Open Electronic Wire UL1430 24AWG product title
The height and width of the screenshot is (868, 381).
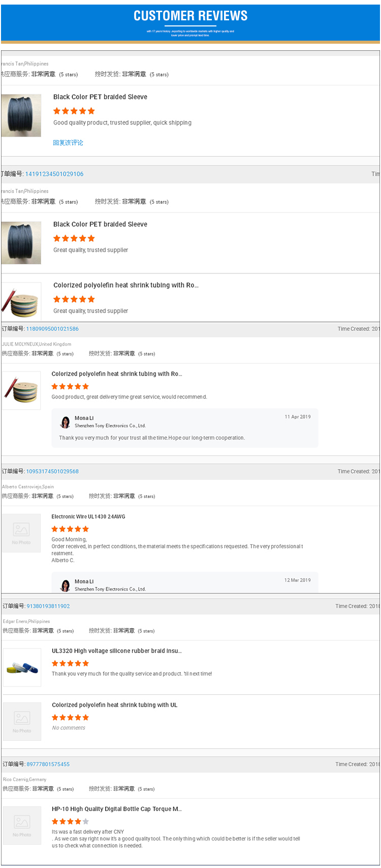click(88, 516)
